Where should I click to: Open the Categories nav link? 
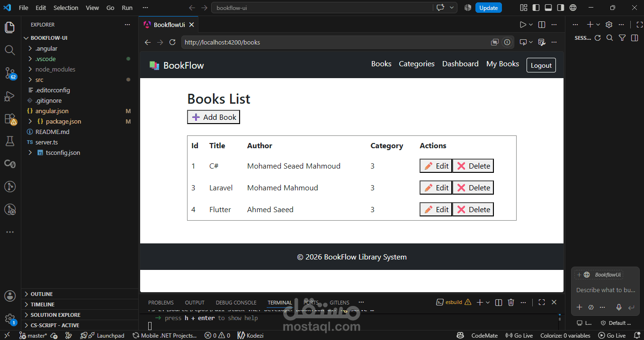pos(417,64)
